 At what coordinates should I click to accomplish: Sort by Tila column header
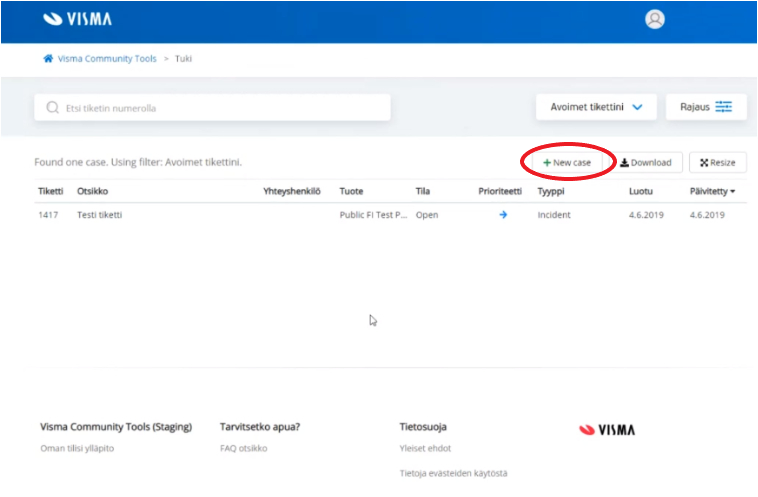pos(423,191)
